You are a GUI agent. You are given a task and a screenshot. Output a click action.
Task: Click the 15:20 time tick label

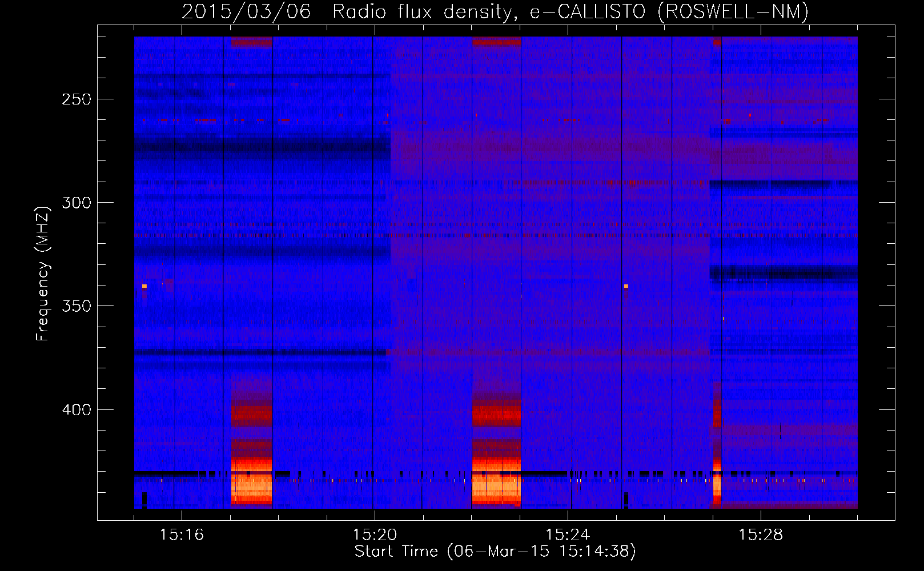point(375,534)
